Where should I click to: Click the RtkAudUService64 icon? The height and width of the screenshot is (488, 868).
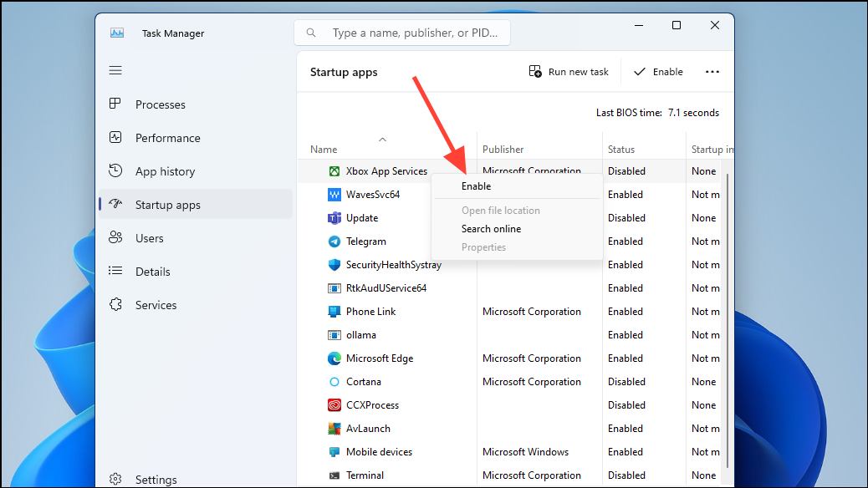tap(334, 288)
